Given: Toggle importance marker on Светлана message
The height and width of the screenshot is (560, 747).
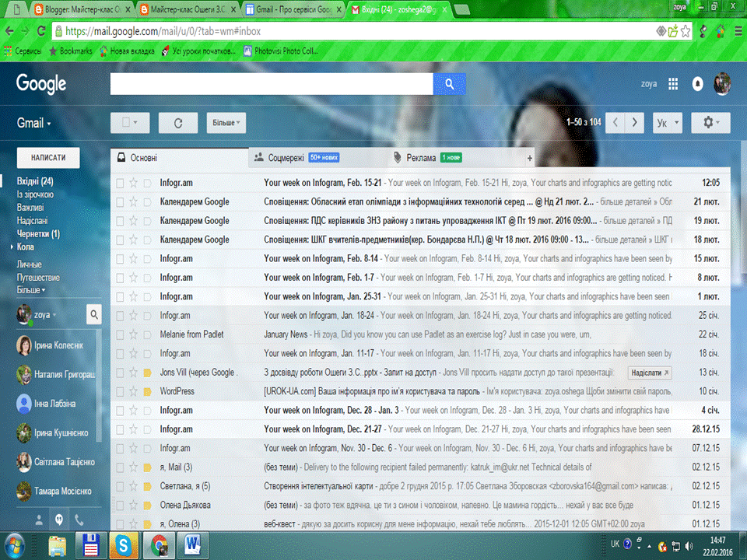Looking at the screenshot, I should click(147, 486).
